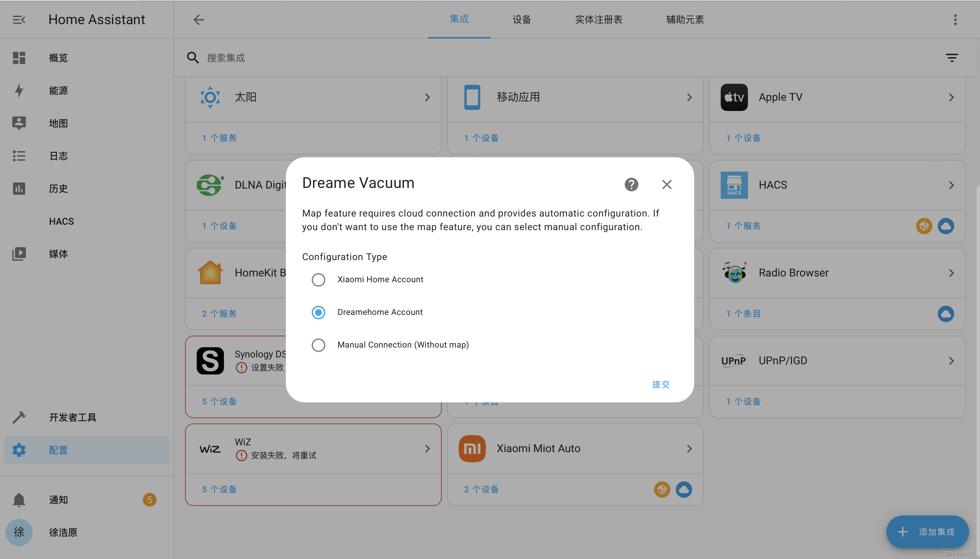Screen dimensions: 980x559
Task: Click 提交 to submit the configuration
Action: (x=661, y=384)
